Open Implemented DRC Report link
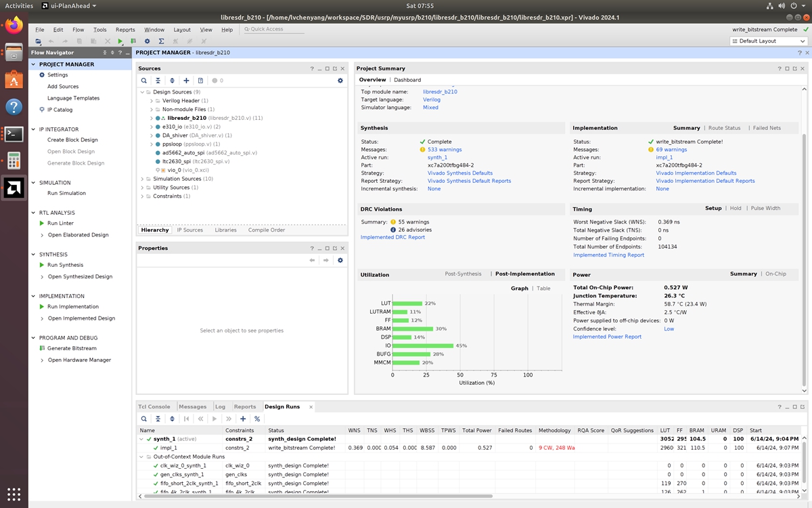The height and width of the screenshot is (508, 812). click(392, 238)
